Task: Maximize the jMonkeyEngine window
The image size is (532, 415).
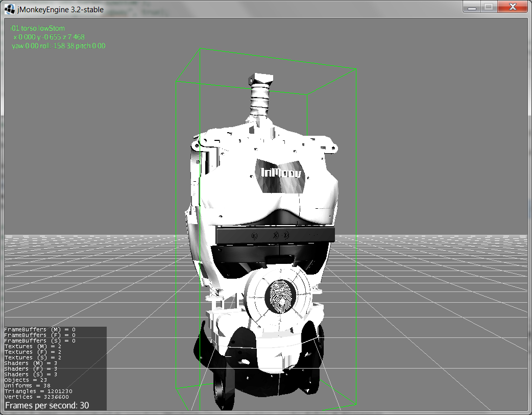Action: (x=489, y=7)
